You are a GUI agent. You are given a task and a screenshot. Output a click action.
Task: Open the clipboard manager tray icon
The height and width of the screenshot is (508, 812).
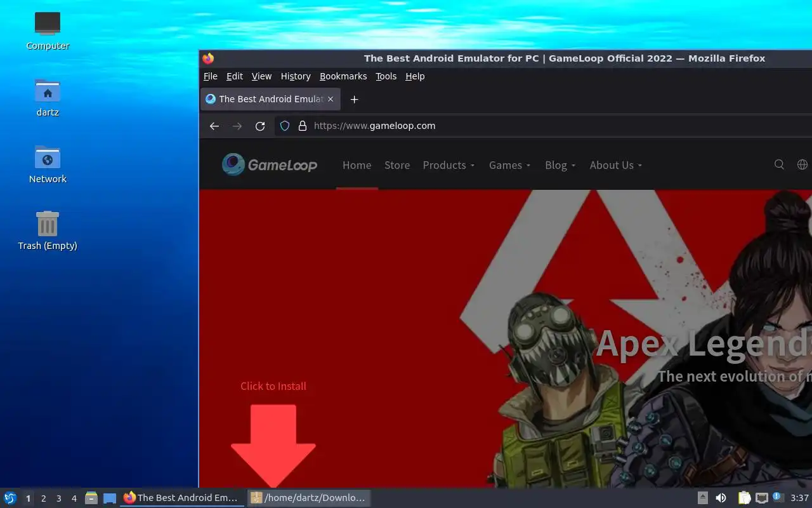coord(745,498)
